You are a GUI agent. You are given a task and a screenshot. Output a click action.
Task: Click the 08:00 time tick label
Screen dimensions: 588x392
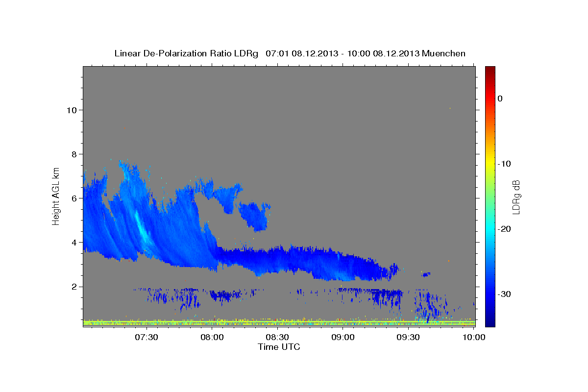click(212, 337)
